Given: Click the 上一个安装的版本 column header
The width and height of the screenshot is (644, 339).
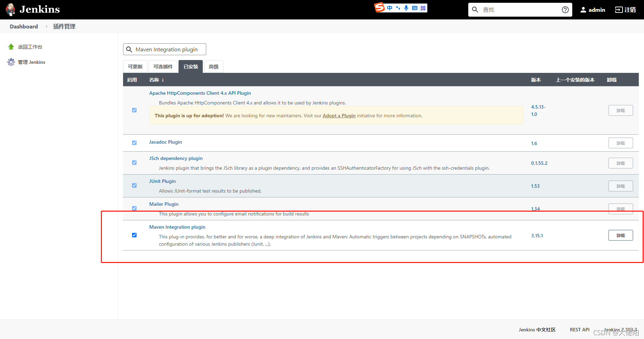Looking at the screenshot, I should coord(575,80).
